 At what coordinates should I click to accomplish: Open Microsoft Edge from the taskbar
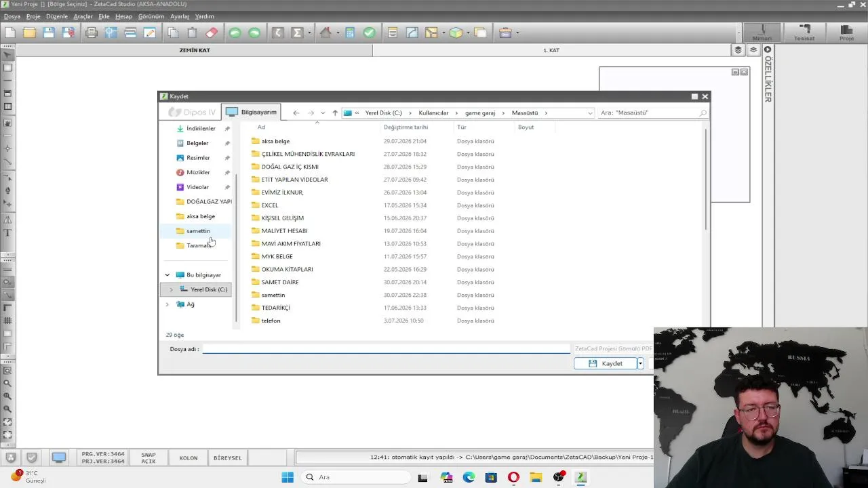(469, 477)
